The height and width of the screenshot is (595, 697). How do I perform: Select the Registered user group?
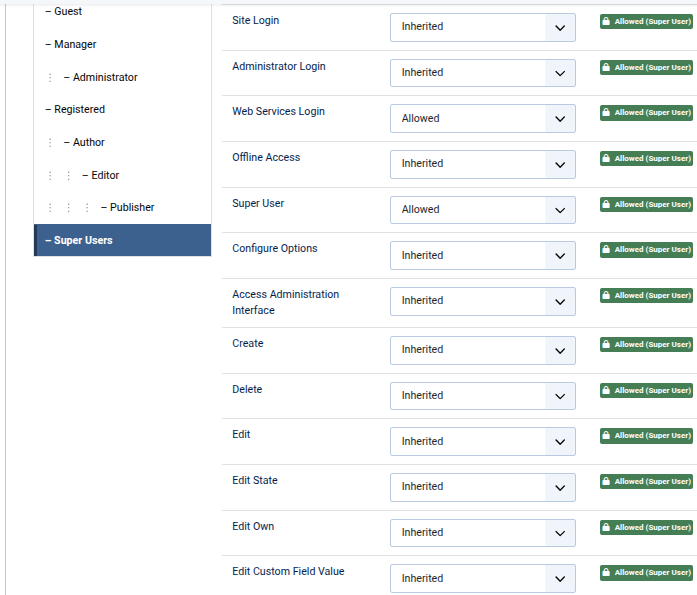[x=79, y=109]
